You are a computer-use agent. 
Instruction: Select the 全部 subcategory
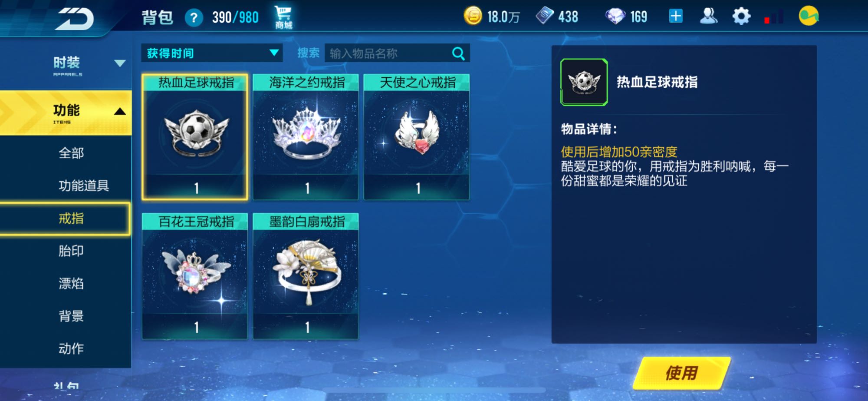tap(71, 153)
